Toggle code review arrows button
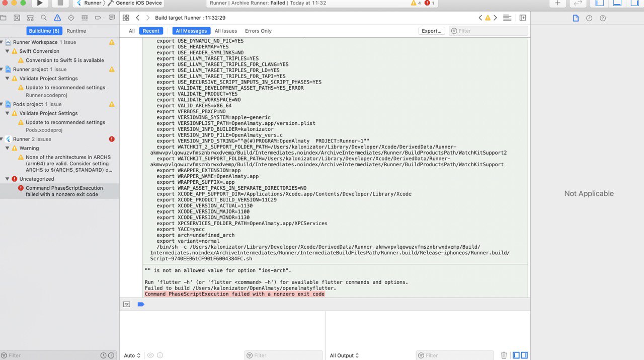Image resolution: width=644 pixels, height=360 pixels. pyautogui.click(x=578, y=3)
